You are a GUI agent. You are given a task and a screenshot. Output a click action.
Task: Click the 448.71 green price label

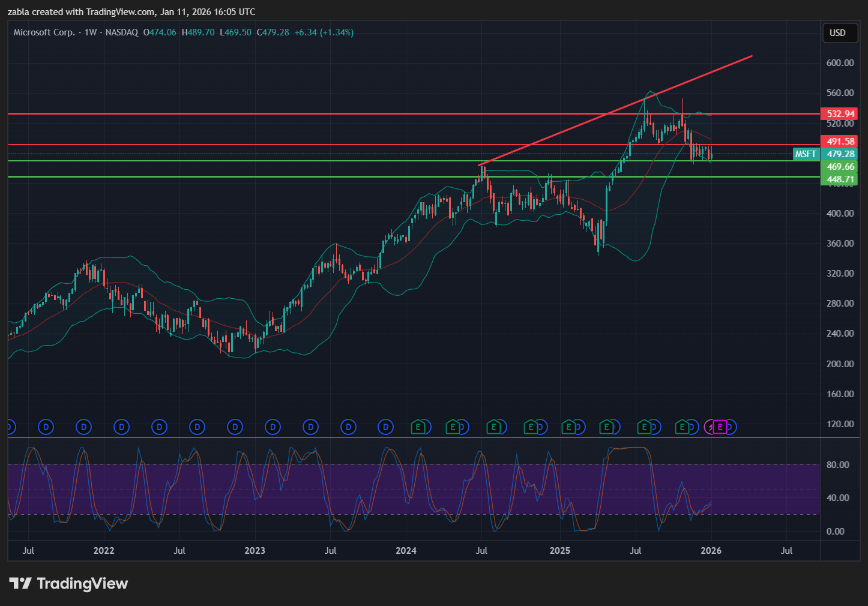click(840, 179)
